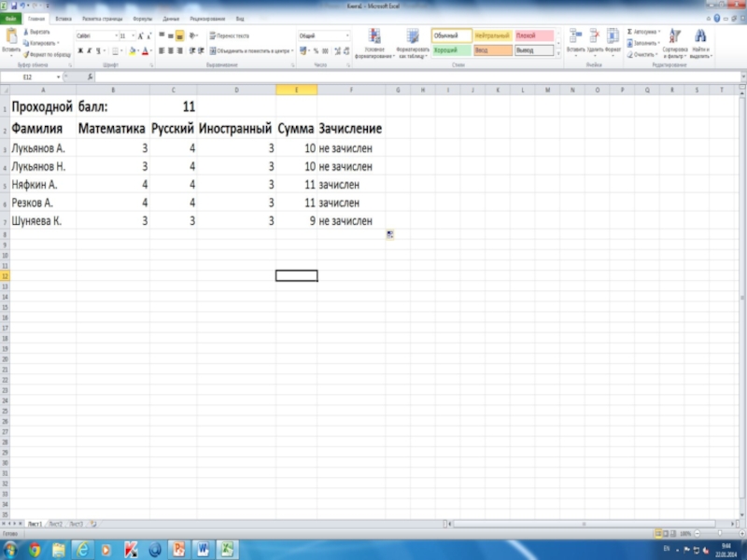Switch to the Данные ribbon tab
The image size is (747, 560).
point(171,19)
